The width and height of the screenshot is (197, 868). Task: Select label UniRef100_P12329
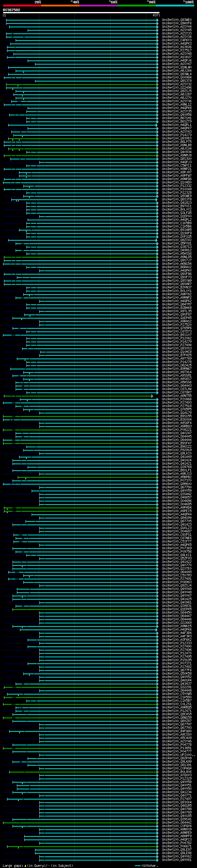176,778
